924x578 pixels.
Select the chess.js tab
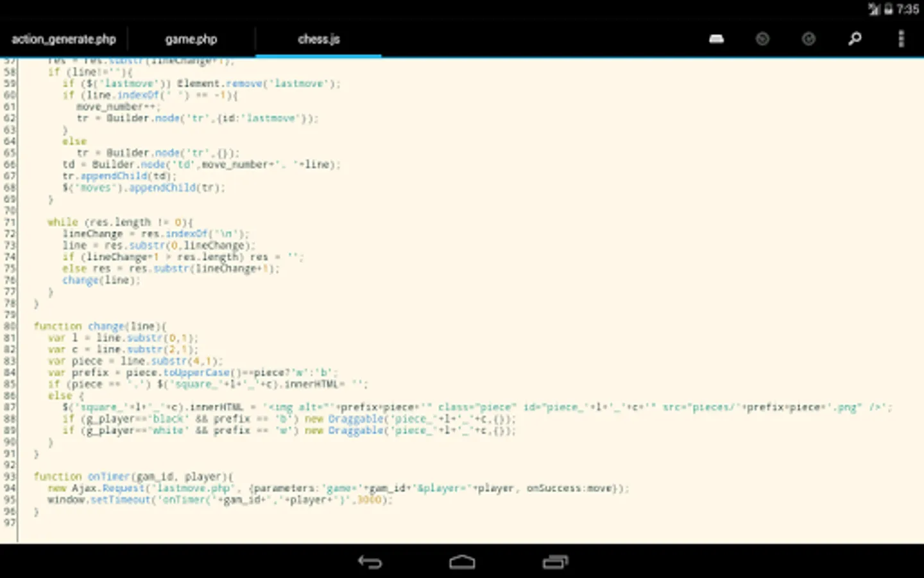tap(319, 39)
